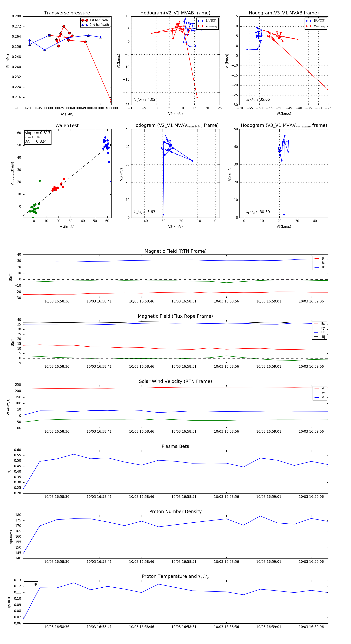Screen dimensions: 351x644
Task: Click the 'Proton Number Density' title
Action: point(175,511)
